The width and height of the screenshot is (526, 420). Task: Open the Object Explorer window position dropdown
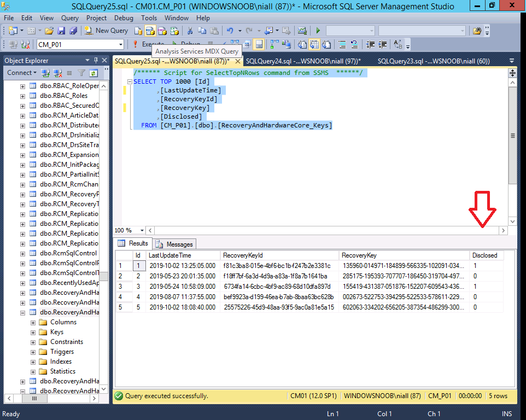[87, 60]
